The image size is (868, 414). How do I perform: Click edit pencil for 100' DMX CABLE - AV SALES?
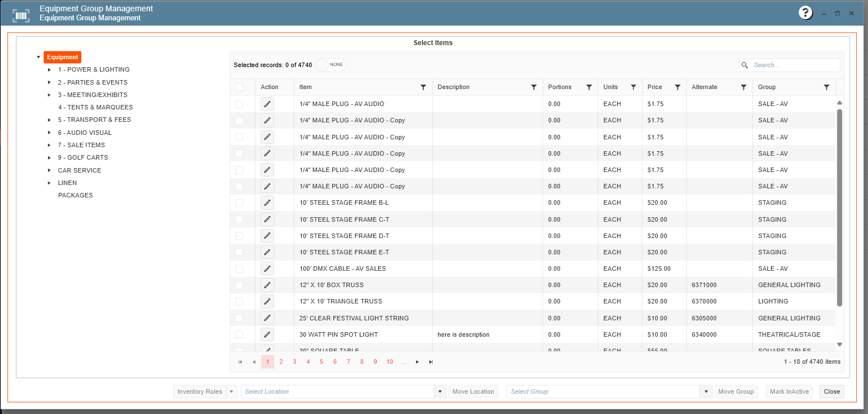tap(267, 268)
